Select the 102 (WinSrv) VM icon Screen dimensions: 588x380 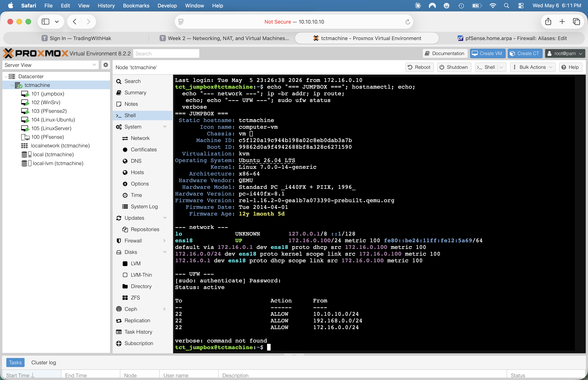tap(25, 102)
